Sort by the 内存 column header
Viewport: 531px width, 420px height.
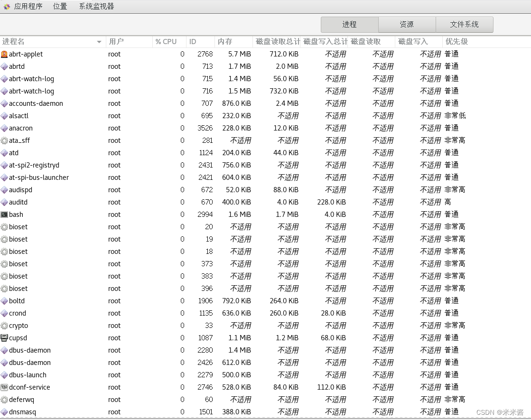click(x=233, y=42)
